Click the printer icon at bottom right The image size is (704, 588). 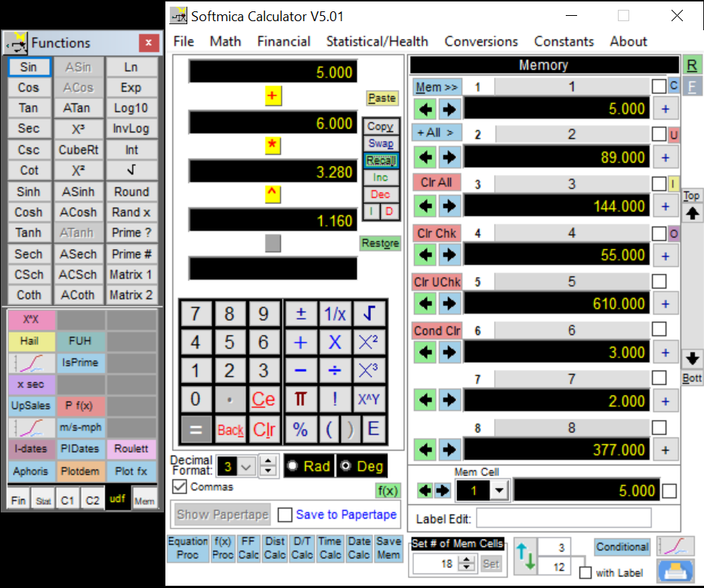point(675,571)
